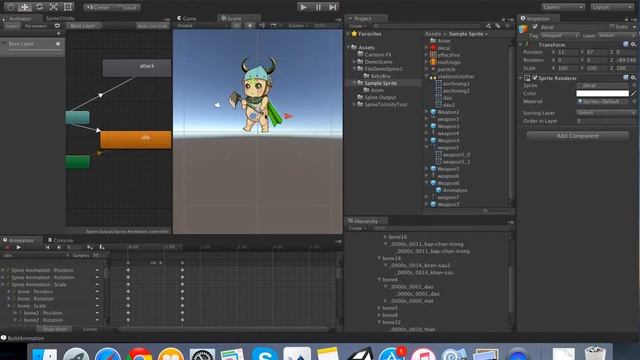Viewport: 640px width, 360px height.
Task: Open the Shaded draw mode dropdown
Action: 202,25
